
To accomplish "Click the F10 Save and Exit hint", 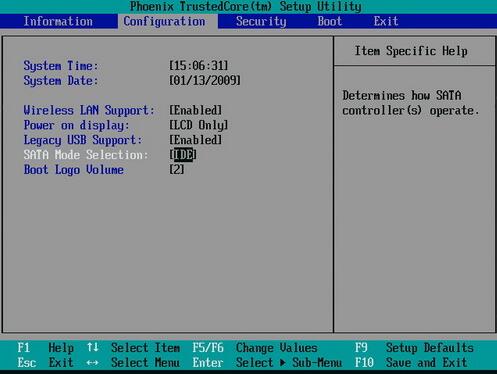I will tap(411, 362).
